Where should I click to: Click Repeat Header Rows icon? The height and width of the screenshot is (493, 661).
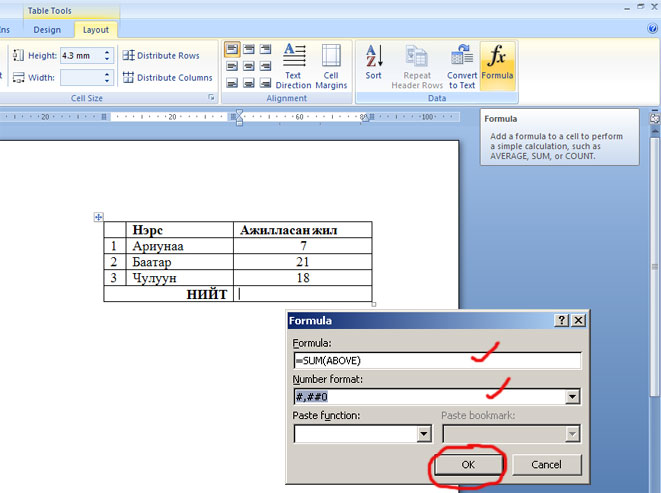tap(417, 66)
